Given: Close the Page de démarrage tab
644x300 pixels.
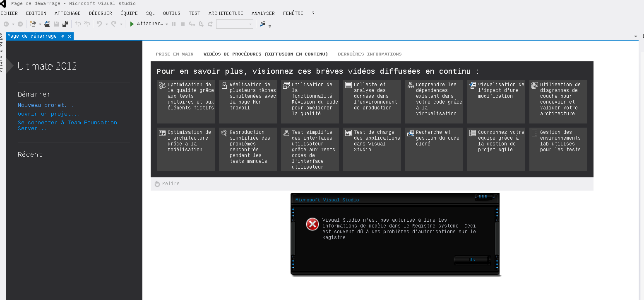Looking at the screenshot, I should click(x=70, y=36).
